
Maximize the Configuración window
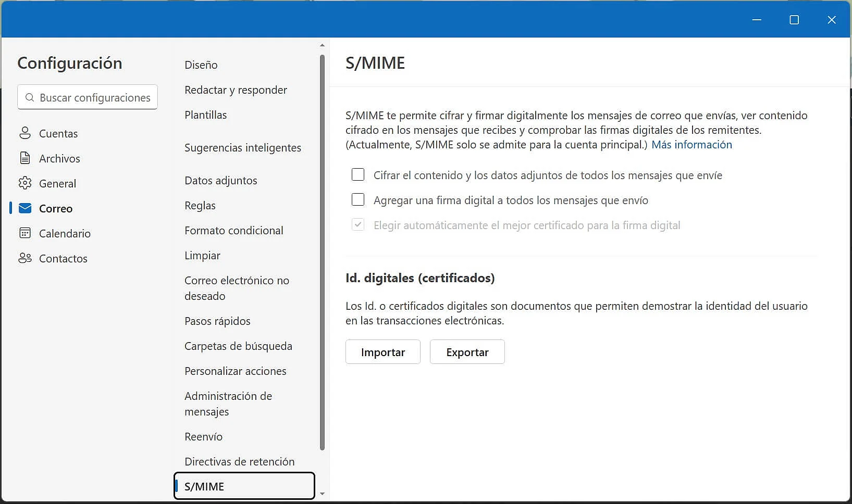click(x=794, y=20)
